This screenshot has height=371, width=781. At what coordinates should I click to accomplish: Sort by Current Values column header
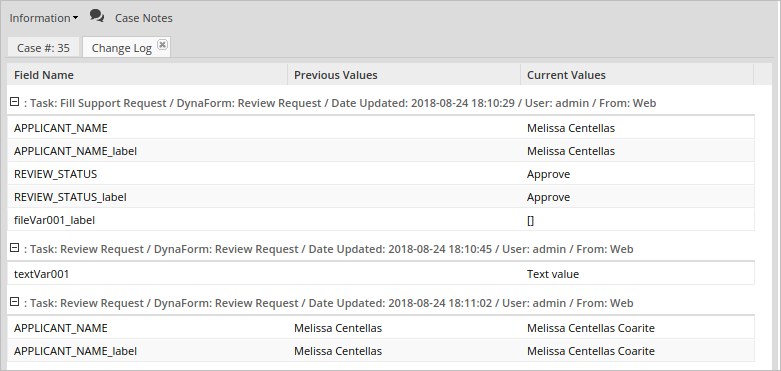coord(637,75)
